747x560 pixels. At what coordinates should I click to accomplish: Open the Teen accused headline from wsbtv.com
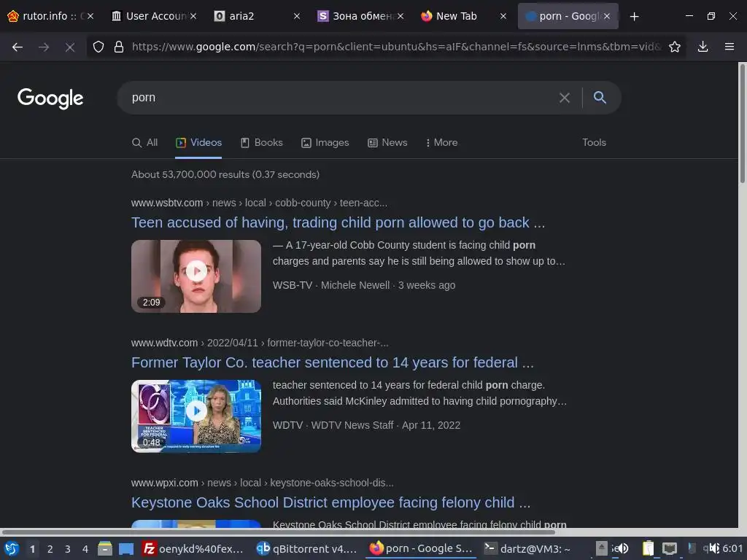338,222
